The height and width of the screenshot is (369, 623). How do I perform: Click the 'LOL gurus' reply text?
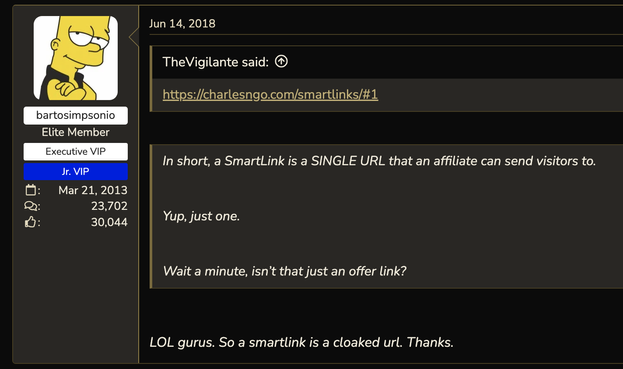[x=302, y=342]
